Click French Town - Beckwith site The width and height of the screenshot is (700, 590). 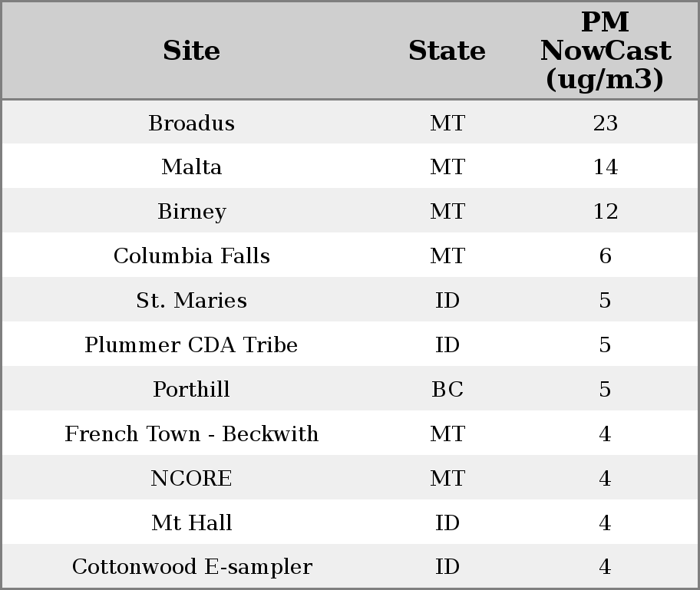pyautogui.click(x=191, y=434)
